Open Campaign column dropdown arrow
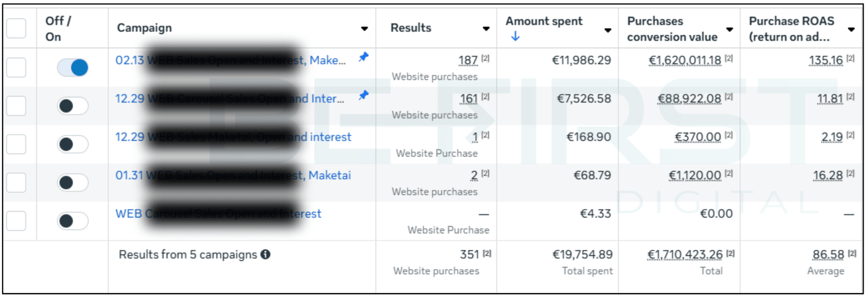Viewport: 868px width, 299px height. [x=365, y=29]
